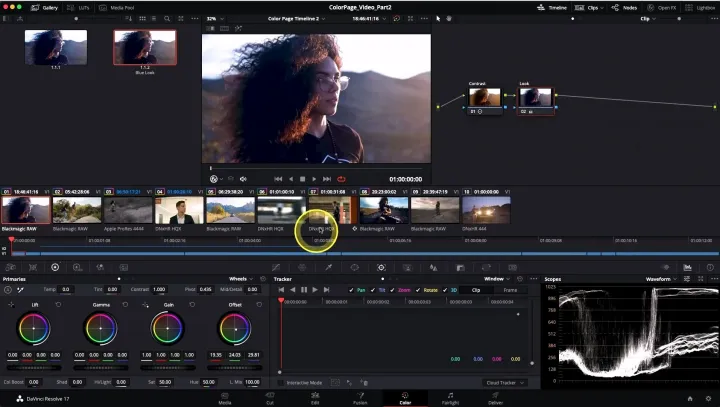Open the Color Page Timeline 2 dropdown
Image resolution: width=720 pixels, height=407 pixels.
(x=297, y=19)
